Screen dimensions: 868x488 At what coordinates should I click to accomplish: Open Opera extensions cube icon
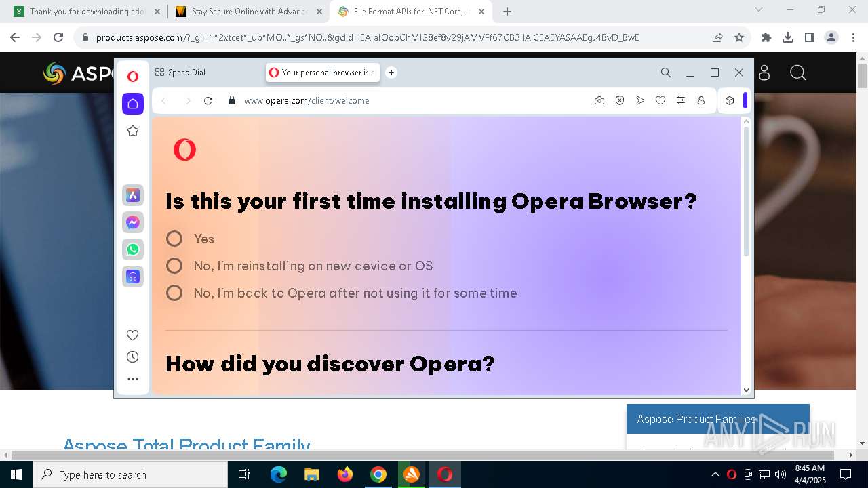[x=730, y=100]
